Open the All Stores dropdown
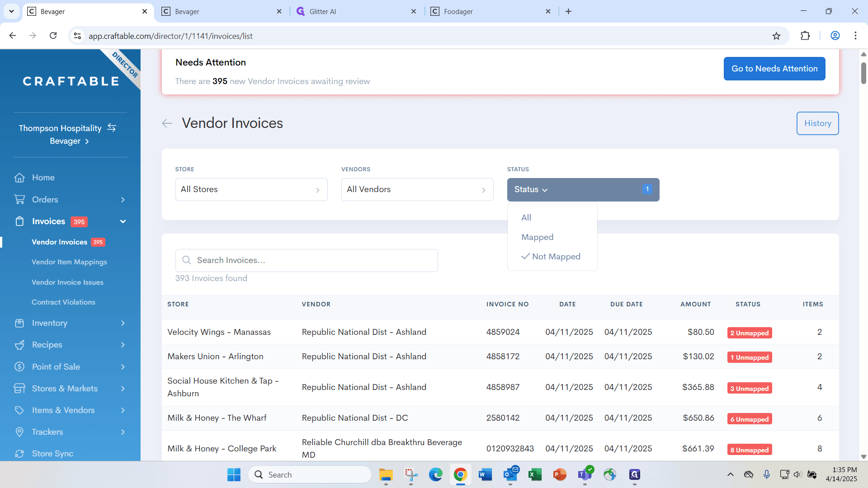 pyautogui.click(x=251, y=190)
